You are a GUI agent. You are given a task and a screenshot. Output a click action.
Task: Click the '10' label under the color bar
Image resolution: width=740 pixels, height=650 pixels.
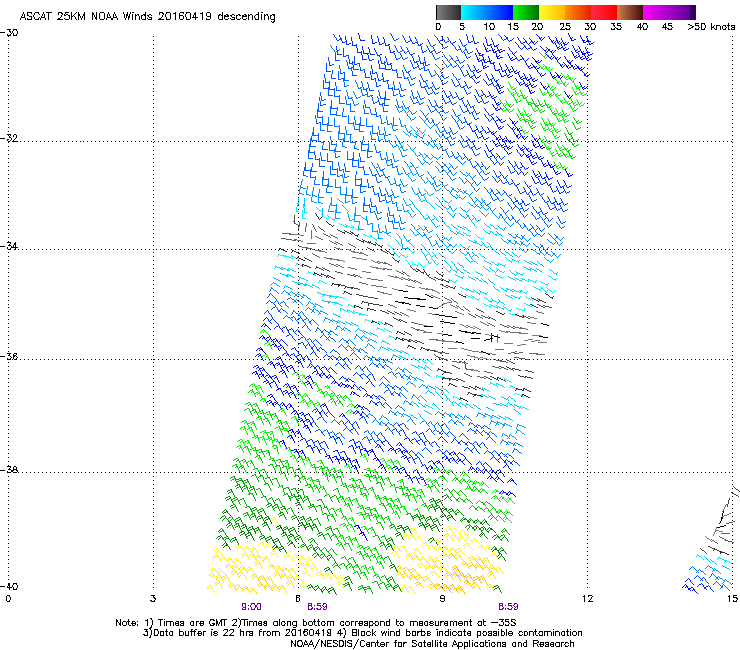(489, 27)
